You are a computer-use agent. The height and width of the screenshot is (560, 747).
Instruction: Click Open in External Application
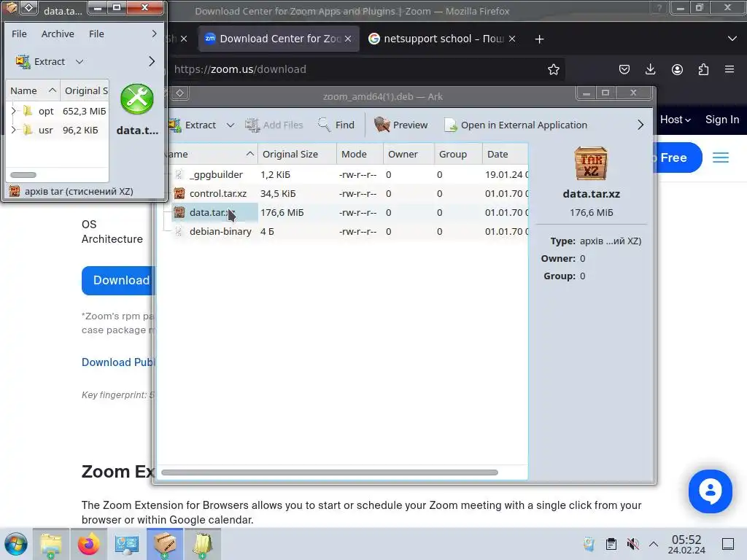[516, 125]
